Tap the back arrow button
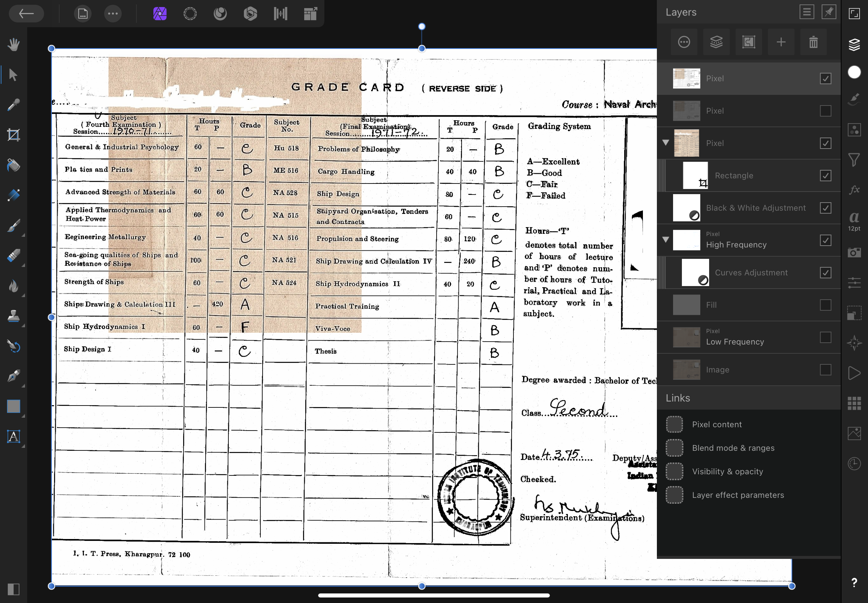 26,14
